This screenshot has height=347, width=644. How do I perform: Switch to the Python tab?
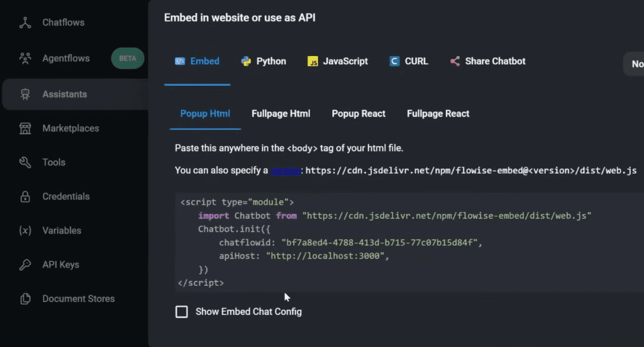click(x=264, y=61)
